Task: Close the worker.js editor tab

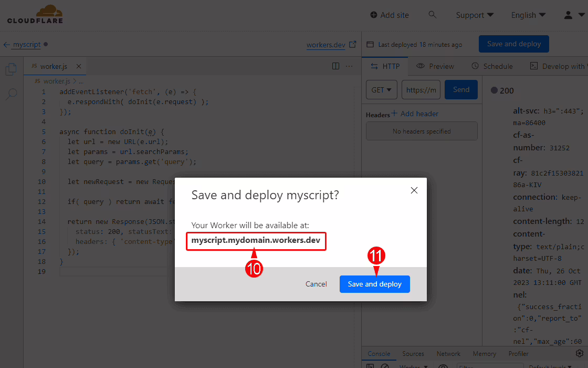Action: tap(79, 66)
